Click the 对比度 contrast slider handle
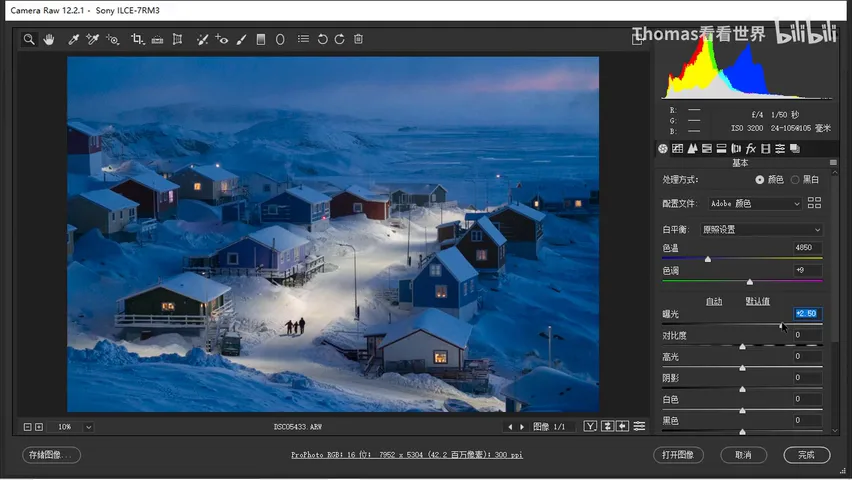The image size is (852, 480). pos(742,347)
